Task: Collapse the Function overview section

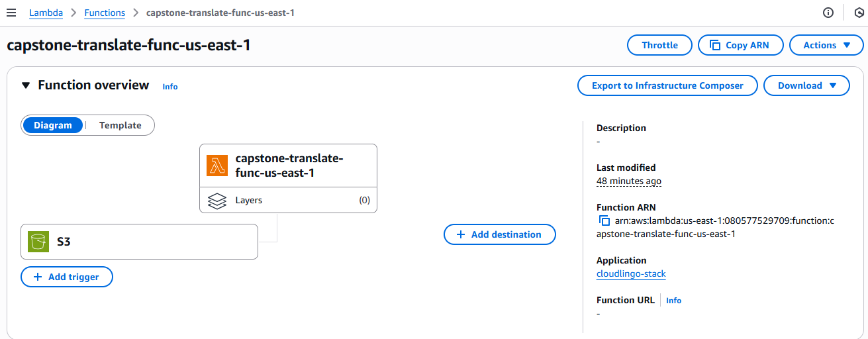Action: (x=26, y=85)
